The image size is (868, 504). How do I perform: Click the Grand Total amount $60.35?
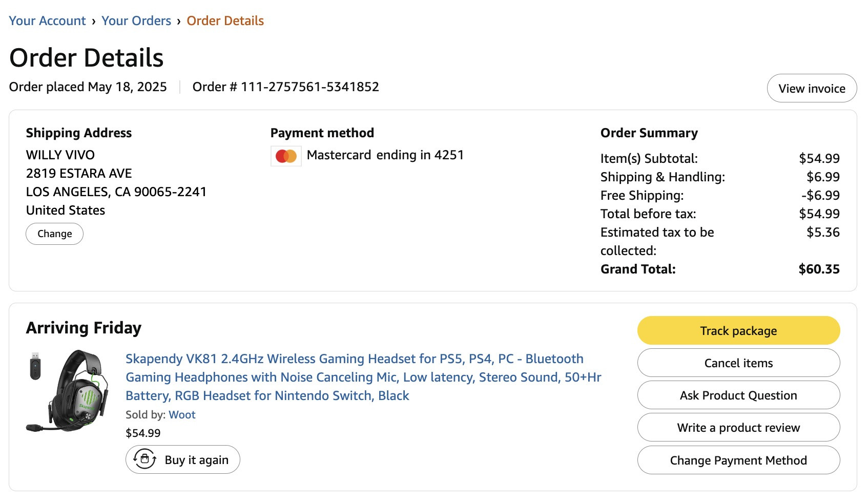click(x=819, y=269)
